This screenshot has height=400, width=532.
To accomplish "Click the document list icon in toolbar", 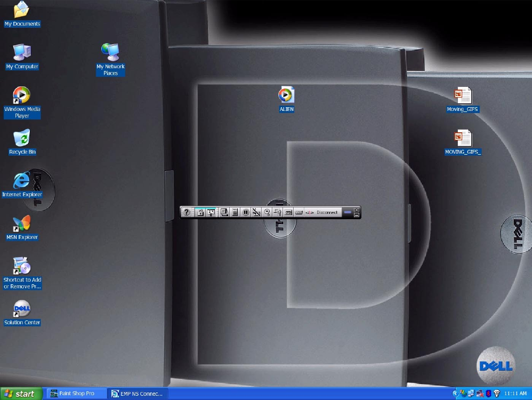I will [x=235, y=212].
